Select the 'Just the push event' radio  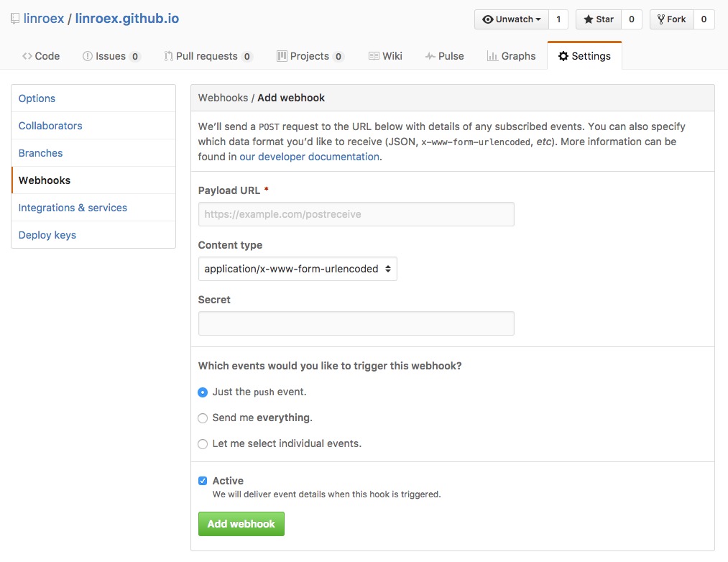coord(203,392)
